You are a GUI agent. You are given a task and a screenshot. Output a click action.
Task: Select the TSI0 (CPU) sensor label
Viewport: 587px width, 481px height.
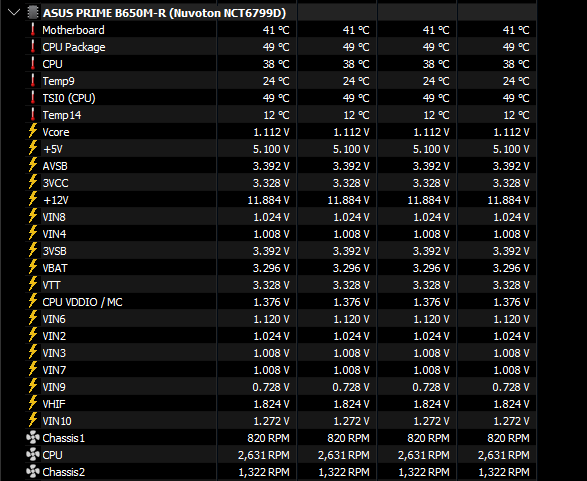point(69,98)
